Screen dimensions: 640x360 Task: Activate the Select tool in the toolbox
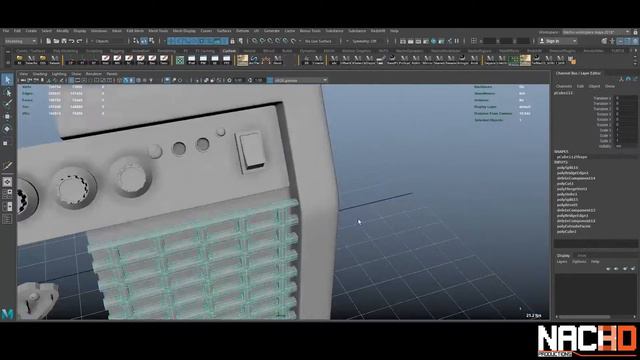coord(7,80)
